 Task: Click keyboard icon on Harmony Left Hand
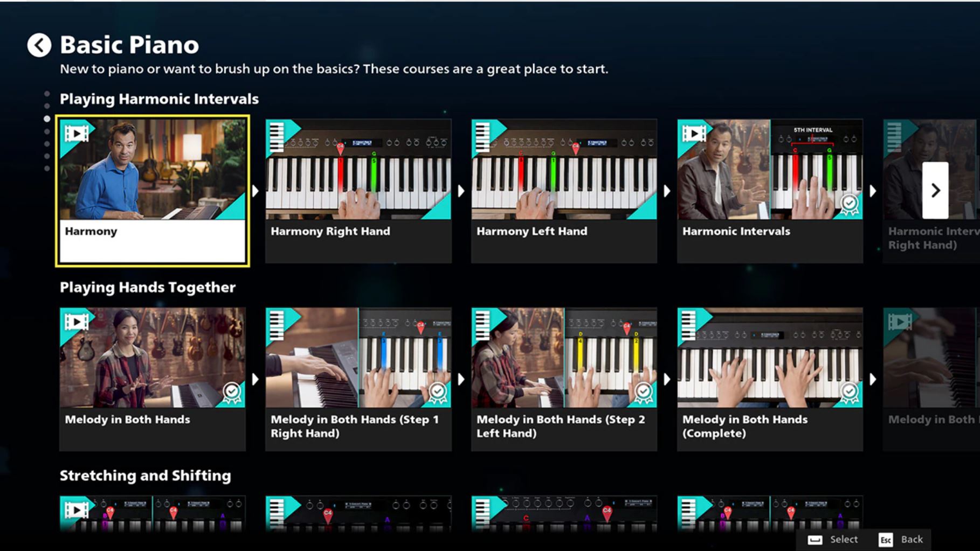tap(482, 137)
